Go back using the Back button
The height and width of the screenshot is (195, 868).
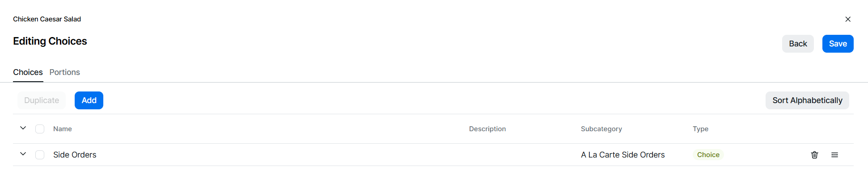coord(798,44)
